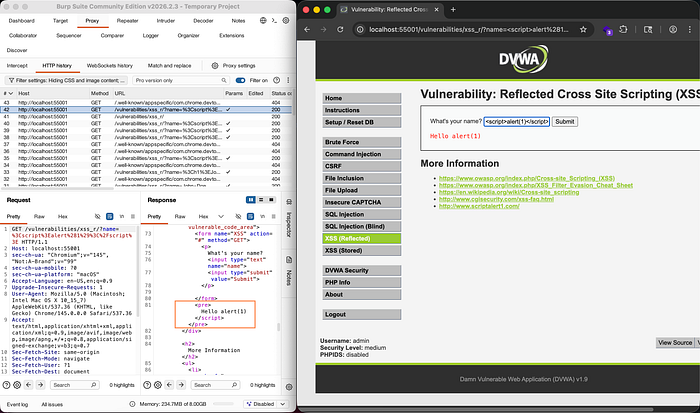Click the Chrome back arrow
The height and width of the screenshot is (413, 700).
[x=307, y=29]
